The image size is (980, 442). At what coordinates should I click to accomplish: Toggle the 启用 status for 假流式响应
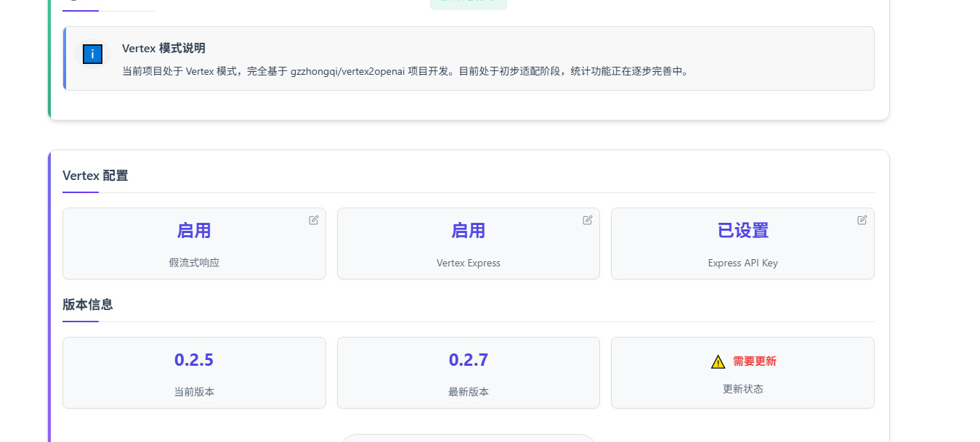point(194,231)
